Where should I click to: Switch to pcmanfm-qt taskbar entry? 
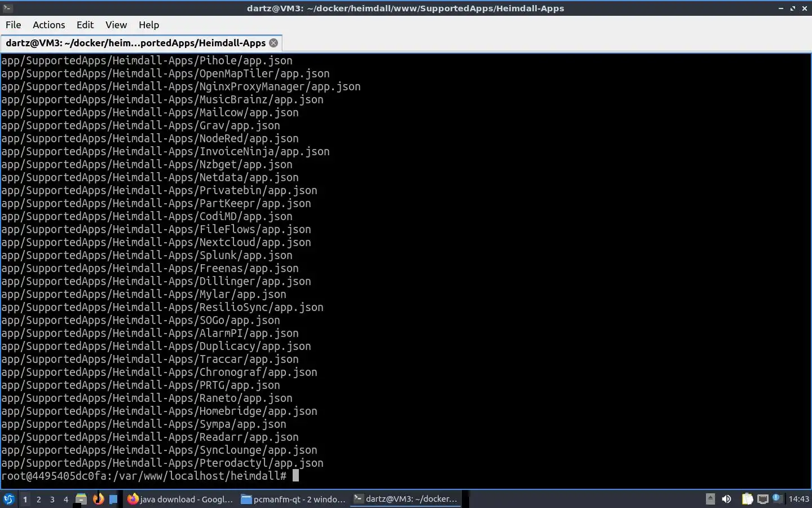pos(293,499)
